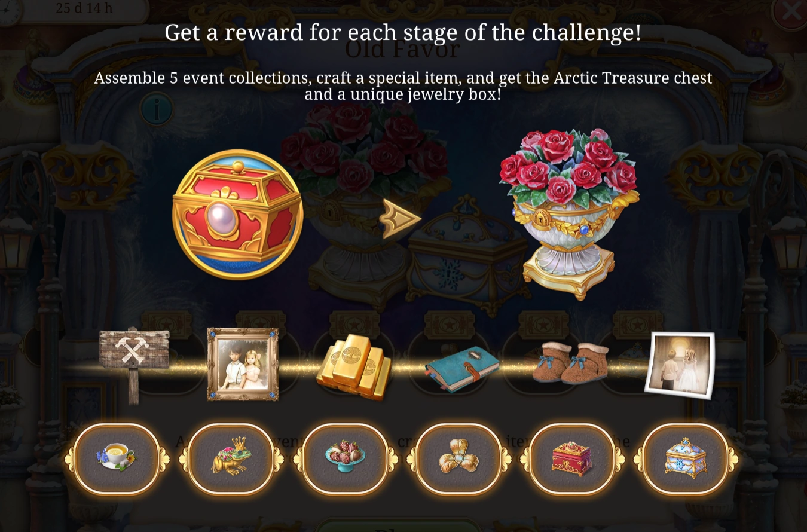This screenshot has width=807, height=532.
Task: Click the red Arctic Treasure chest medallion
Action: (x=238, y=215)
